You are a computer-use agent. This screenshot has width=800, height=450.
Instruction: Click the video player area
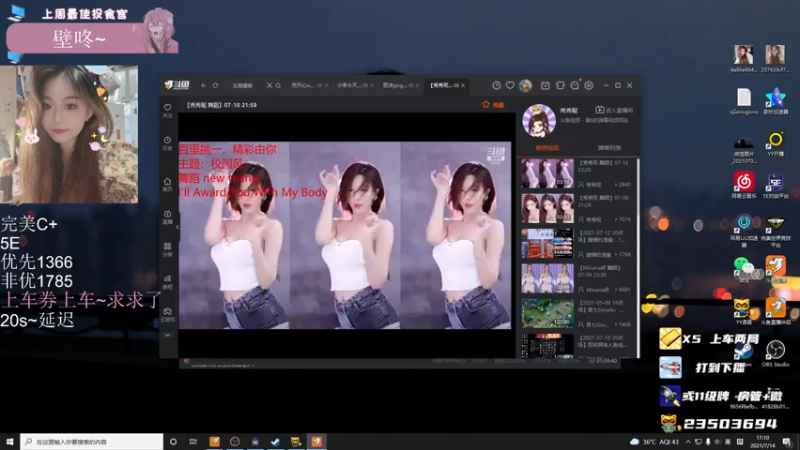(x=345, y=235)
